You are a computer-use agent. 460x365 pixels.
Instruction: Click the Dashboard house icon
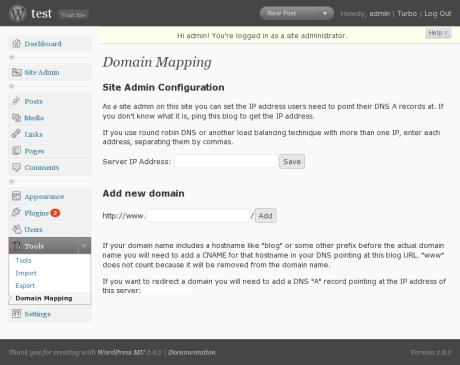point(16,43)
